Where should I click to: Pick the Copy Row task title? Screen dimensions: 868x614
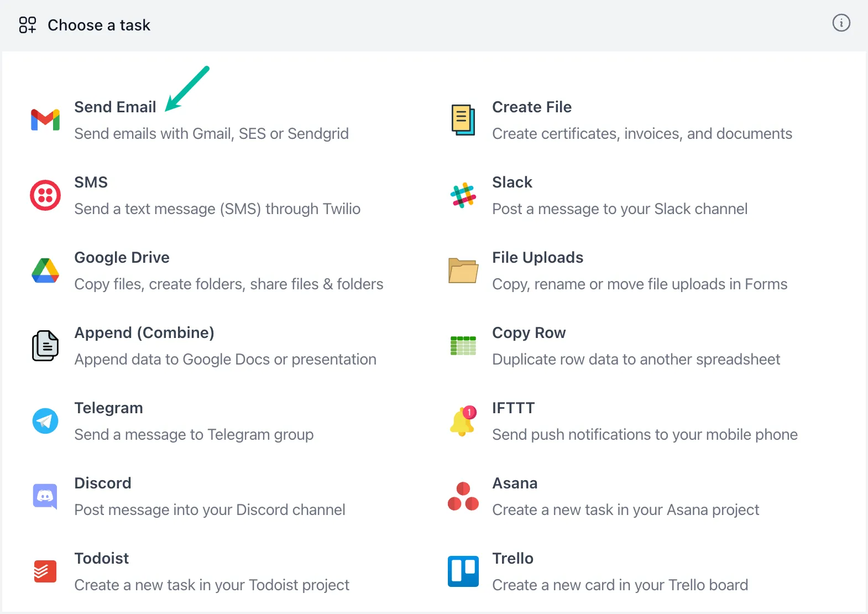tap(529, 332)
